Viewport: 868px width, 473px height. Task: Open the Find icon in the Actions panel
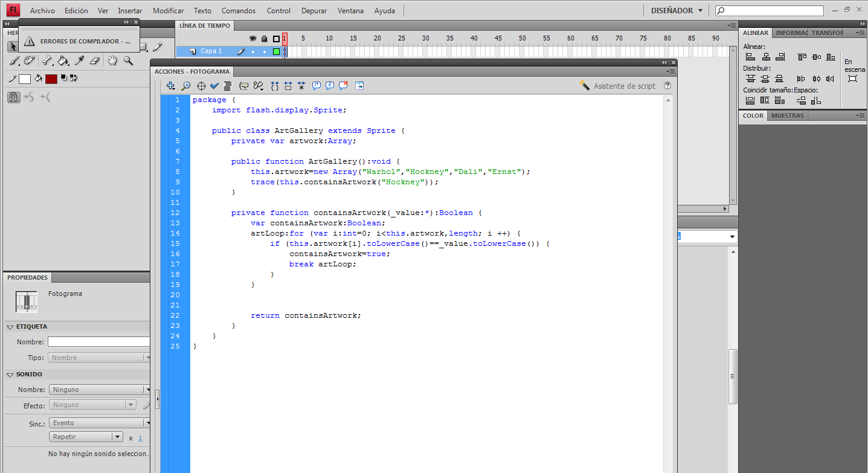[x=185, y=86]
